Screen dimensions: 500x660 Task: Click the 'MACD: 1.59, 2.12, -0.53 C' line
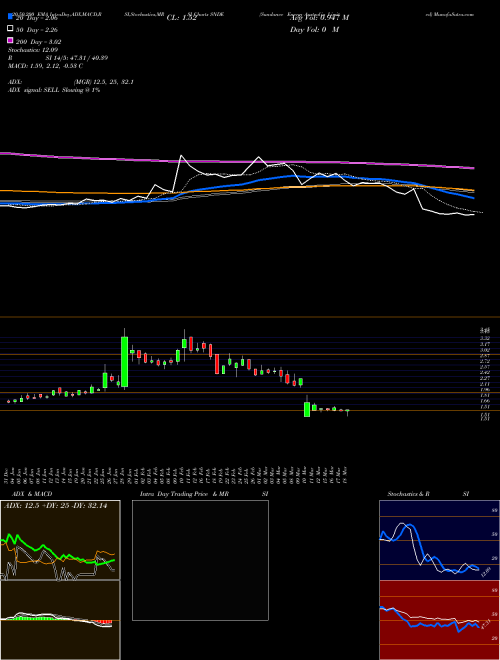pos(45,66)
